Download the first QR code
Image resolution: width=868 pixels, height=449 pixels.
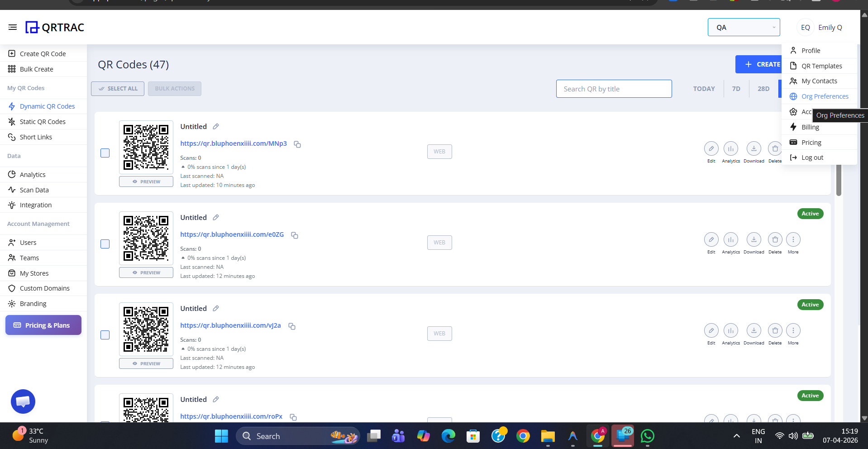(x=754, y=149)
